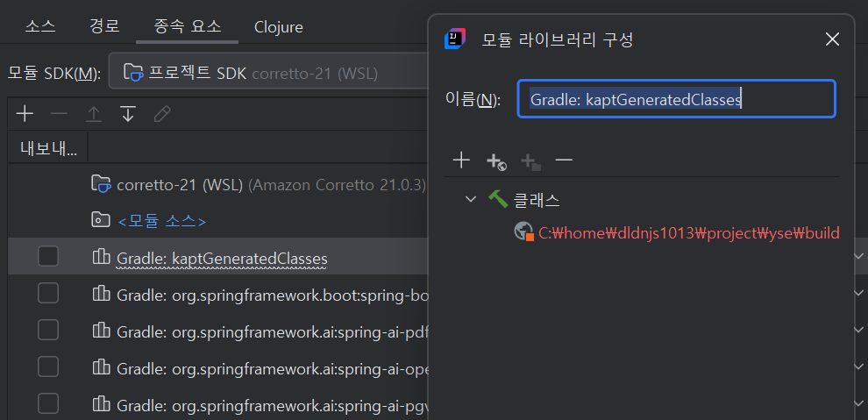
Task: Click the SDK folder icon beside corretto-21 row
Action: (102, 183)
